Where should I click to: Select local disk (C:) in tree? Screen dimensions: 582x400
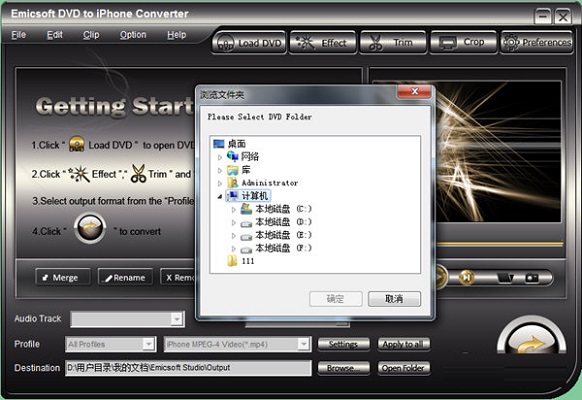pos(283,209)
